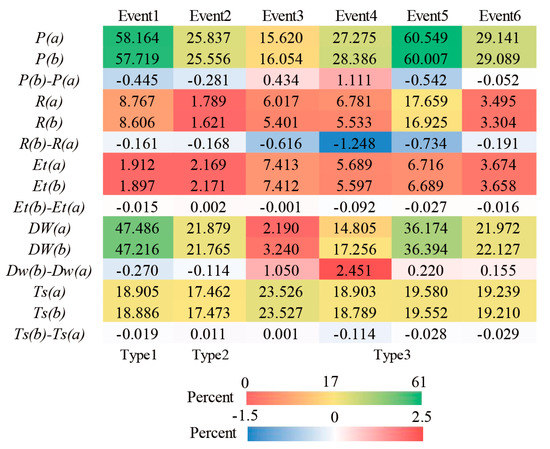This screenshot has width=550, height=449.
Task: Click the Et(a) row label
Action: point(49,165)
